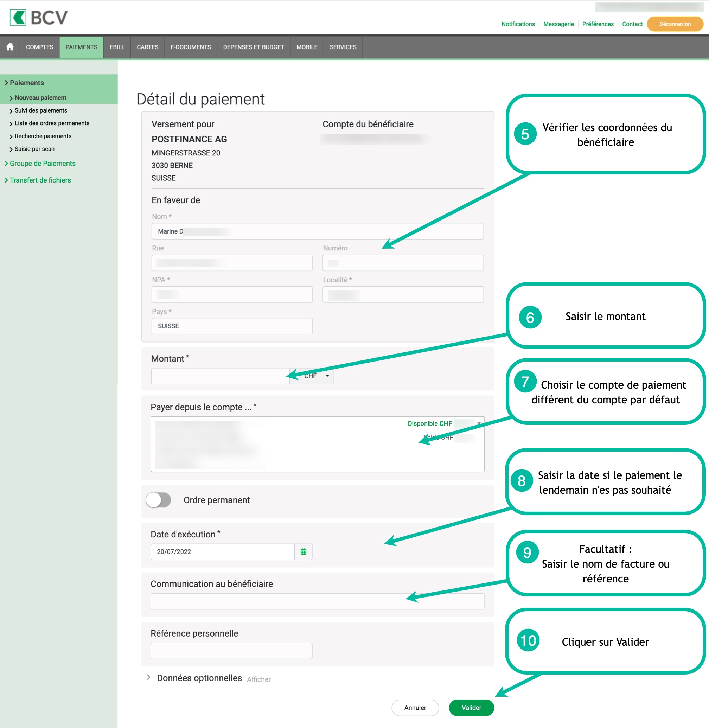This screenshot has height=728, width=709.
Task: Open the E-DOCUMENTS tab
Action: click(191, 47)
